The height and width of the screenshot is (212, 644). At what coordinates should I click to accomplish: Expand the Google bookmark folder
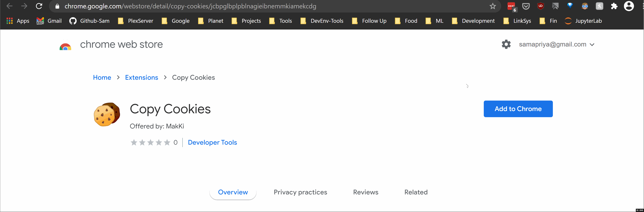pyautogui.click(x=176, y=21)
